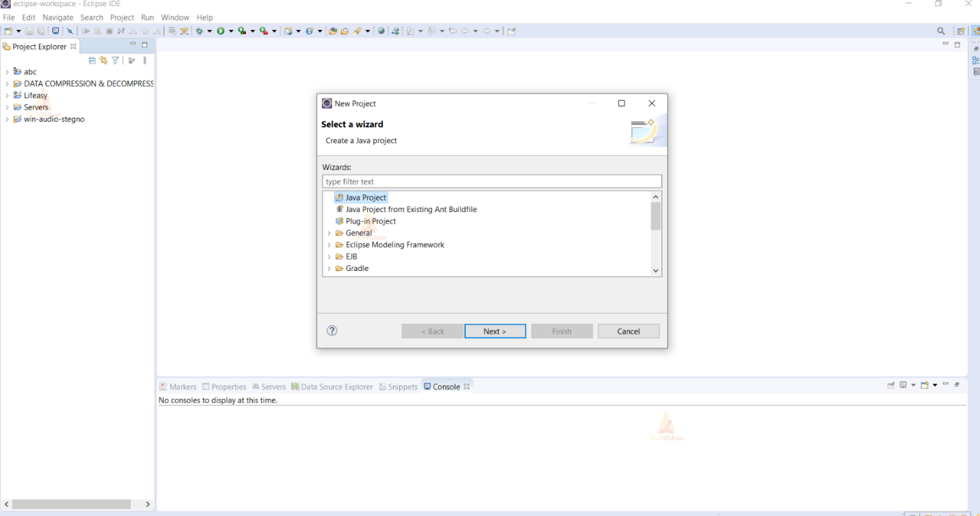Click the Open Console icon
The image size is (980, 516).
(925, 385)
